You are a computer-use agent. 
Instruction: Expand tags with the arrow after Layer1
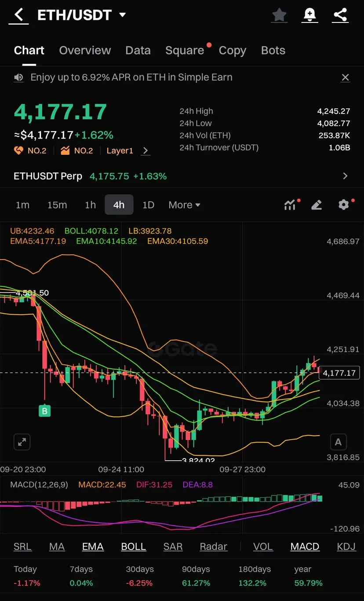[x=146, y=150]
